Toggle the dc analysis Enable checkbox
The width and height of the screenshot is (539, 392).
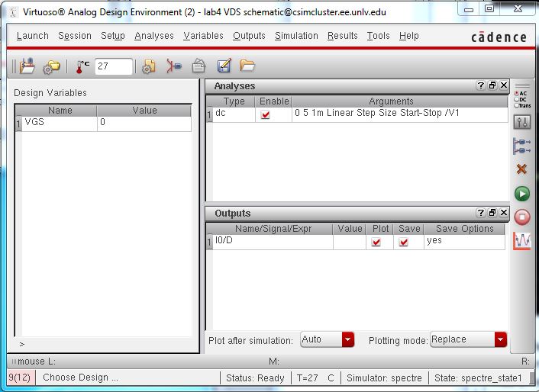pos(265,114)
